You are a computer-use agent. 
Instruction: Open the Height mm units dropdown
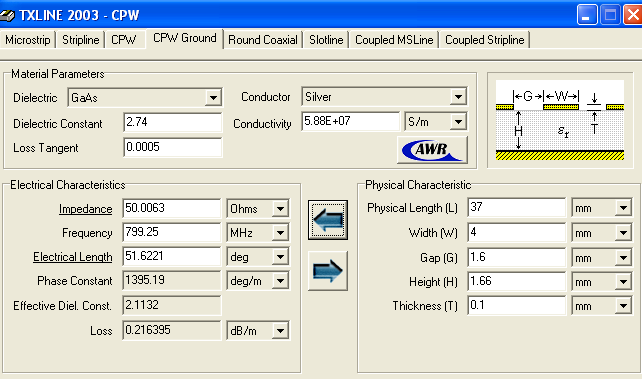point(623,282)
